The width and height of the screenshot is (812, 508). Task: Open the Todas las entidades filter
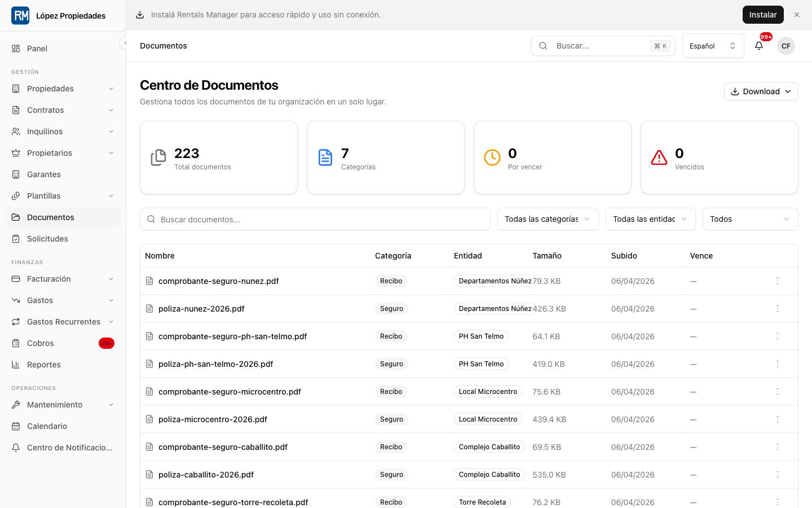tap(651, 219)
